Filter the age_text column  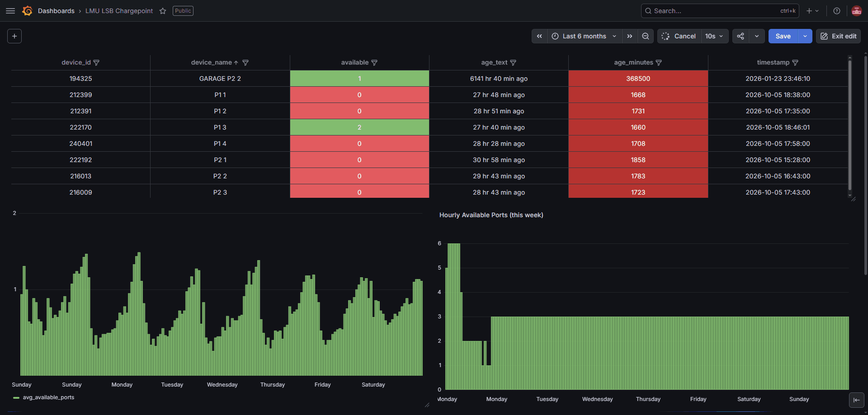[x=513, y=63]
